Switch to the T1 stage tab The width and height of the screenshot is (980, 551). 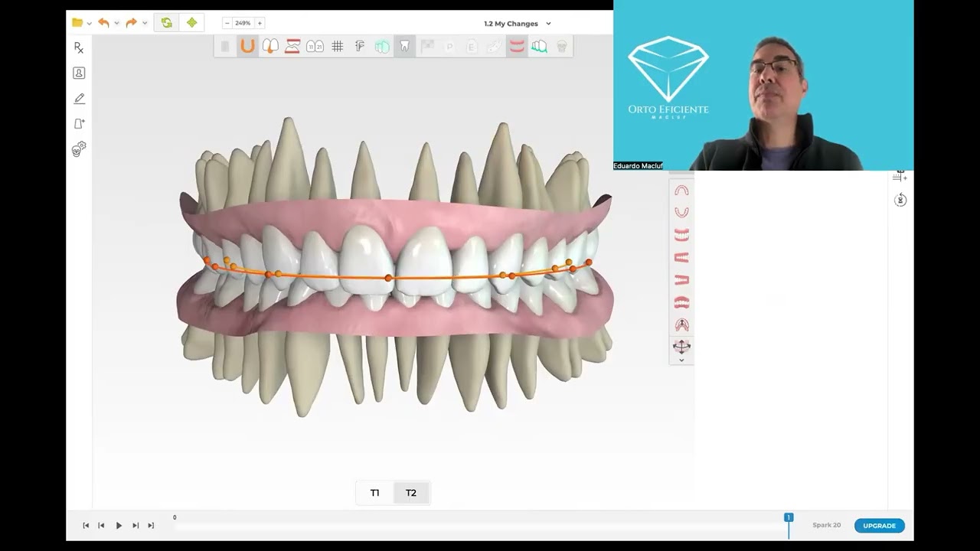374,493
